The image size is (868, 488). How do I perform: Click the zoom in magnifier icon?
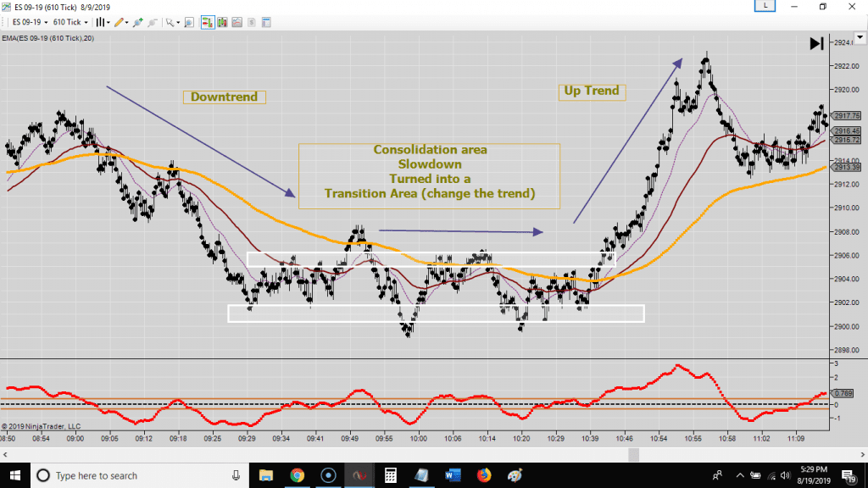pos(138,22)
